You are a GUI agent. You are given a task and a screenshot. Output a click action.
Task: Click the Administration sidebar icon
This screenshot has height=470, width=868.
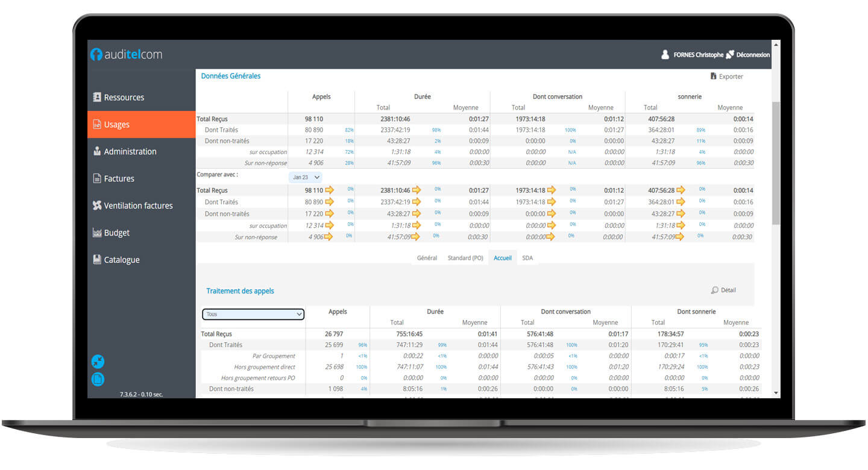coord(96,152)
